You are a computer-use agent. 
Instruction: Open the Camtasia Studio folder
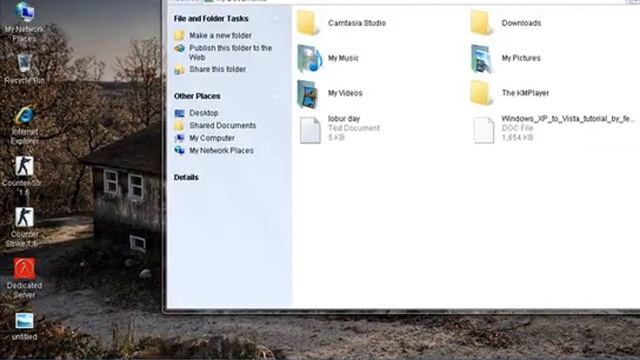[x=341, y=23]
